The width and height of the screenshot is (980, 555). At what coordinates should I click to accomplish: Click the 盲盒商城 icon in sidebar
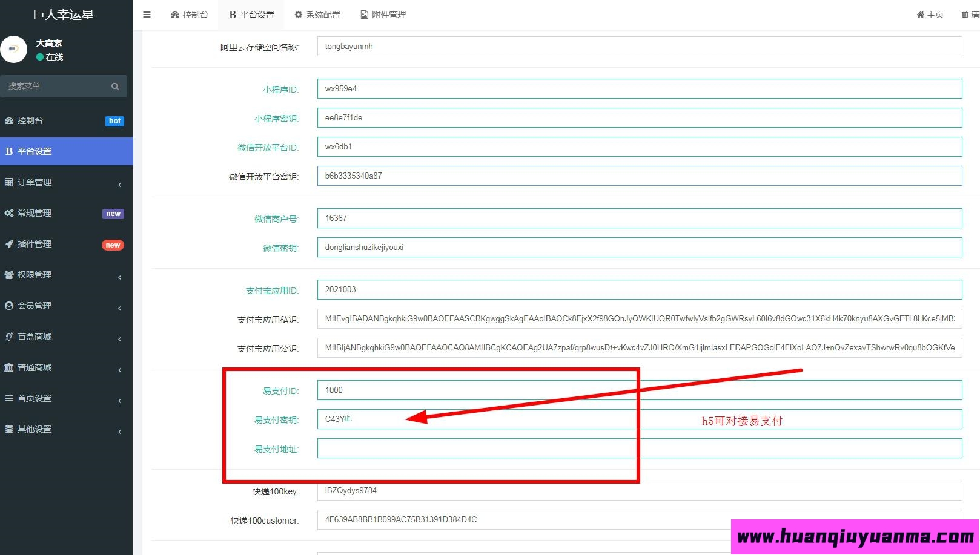tap(9, 337)
